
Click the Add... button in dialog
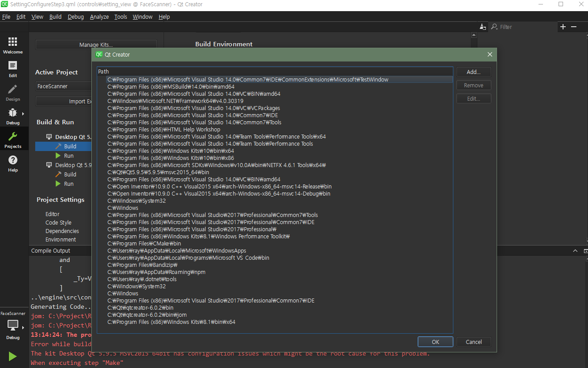point(473,72)
